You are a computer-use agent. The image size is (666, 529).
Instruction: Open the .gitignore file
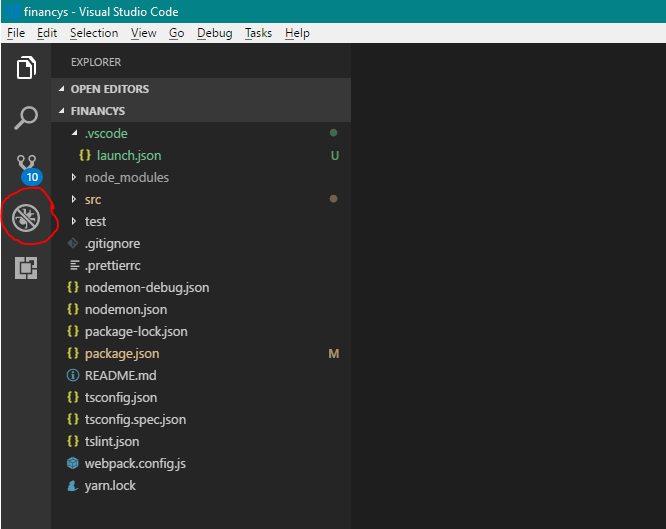(x=112, y=243)
